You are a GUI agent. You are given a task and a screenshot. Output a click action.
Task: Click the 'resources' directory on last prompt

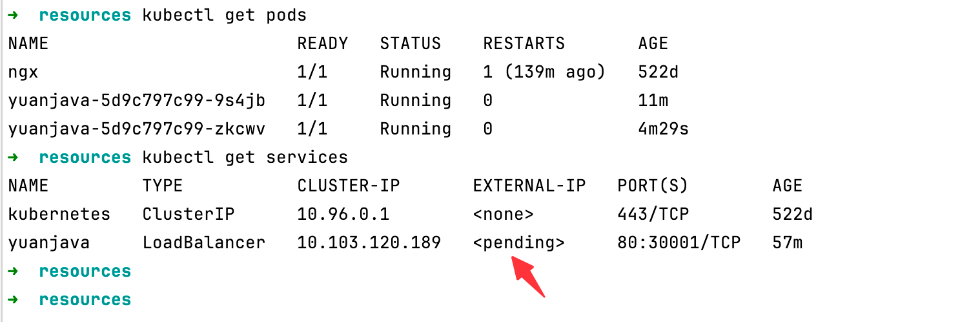coord(85,300)
